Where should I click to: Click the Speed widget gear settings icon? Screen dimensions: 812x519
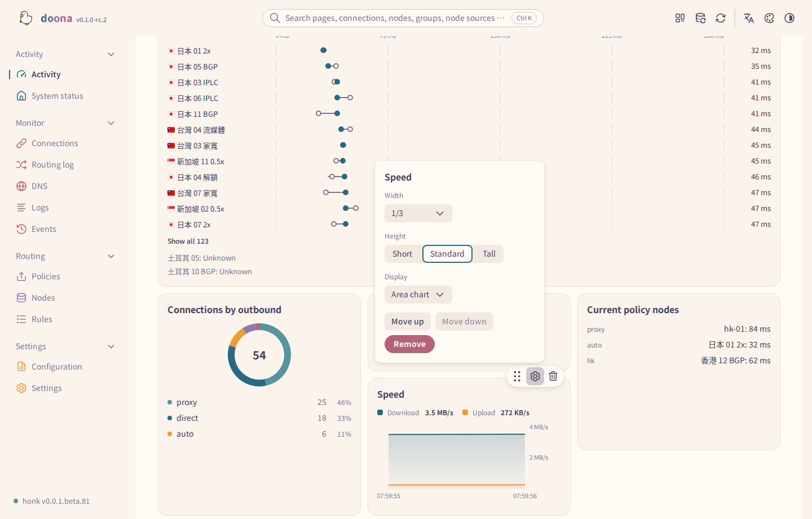click(535, 376)
